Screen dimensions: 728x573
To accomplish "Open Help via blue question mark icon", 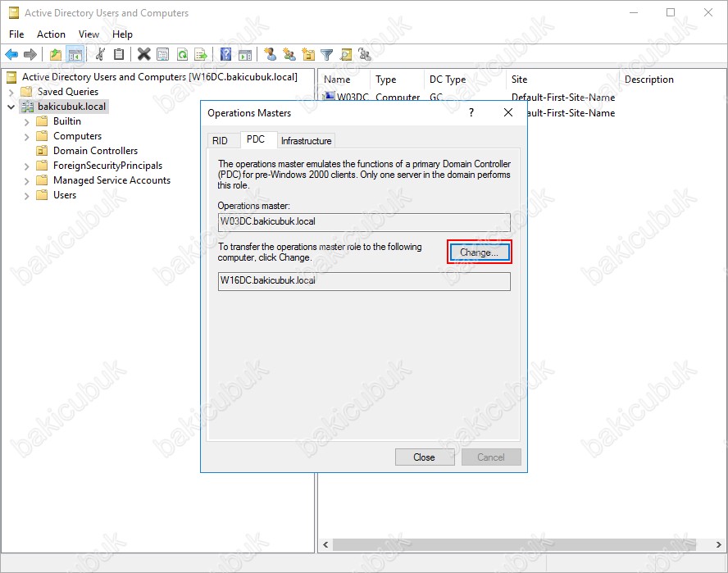I will pyautogui.click(x=225, y=55).
